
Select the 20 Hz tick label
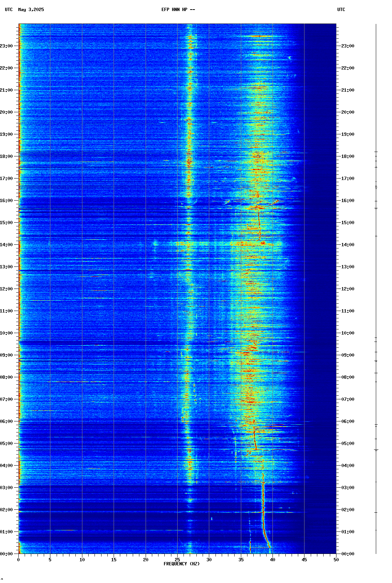click(146, 560)
